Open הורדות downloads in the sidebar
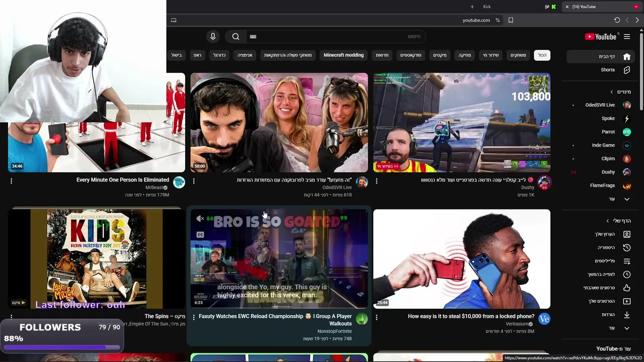The width and height of the screenshot is (644, 362). [x=600, y=315]
